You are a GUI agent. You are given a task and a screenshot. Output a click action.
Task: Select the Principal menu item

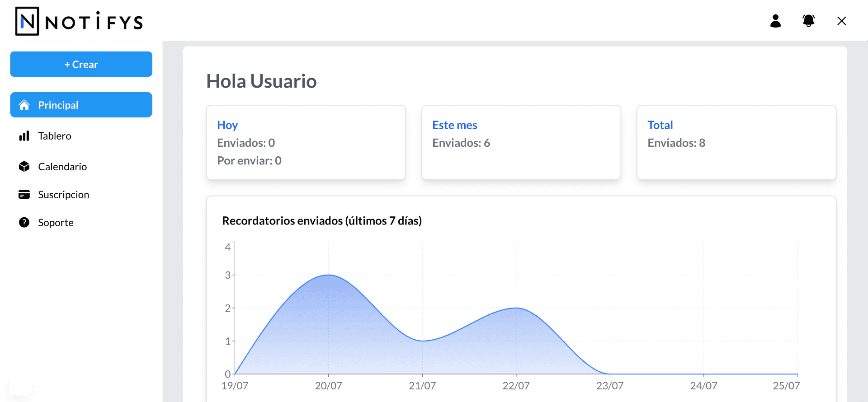58,105
